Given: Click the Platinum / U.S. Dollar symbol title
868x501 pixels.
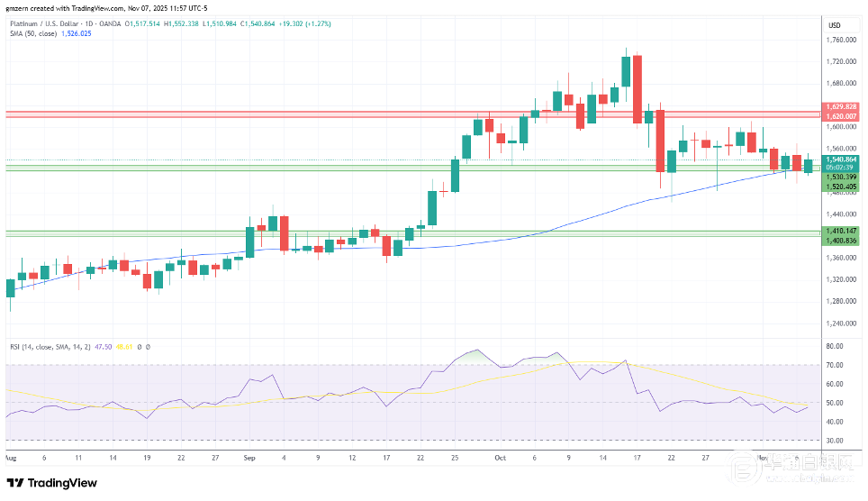Looking at the screenshot, I should (52, 25).
